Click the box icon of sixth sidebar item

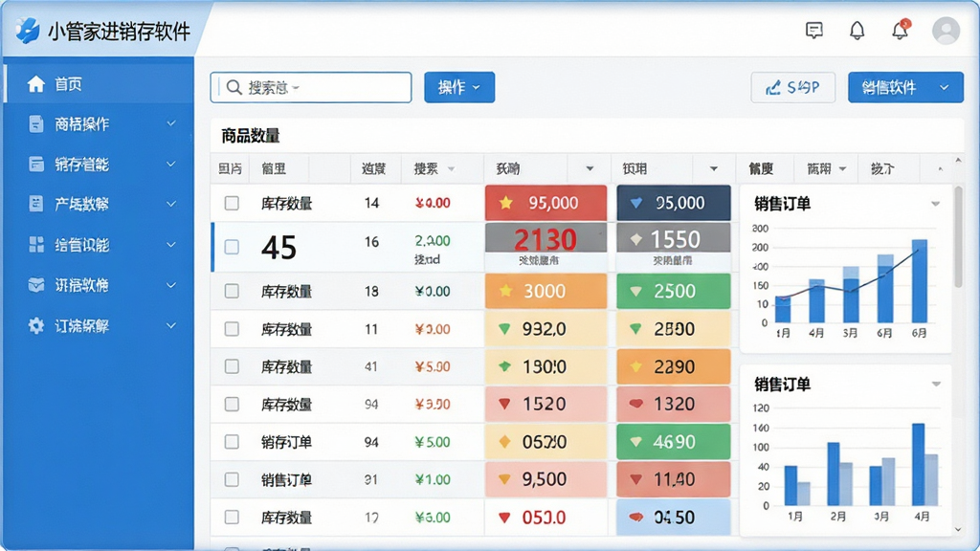pos(36,285)
